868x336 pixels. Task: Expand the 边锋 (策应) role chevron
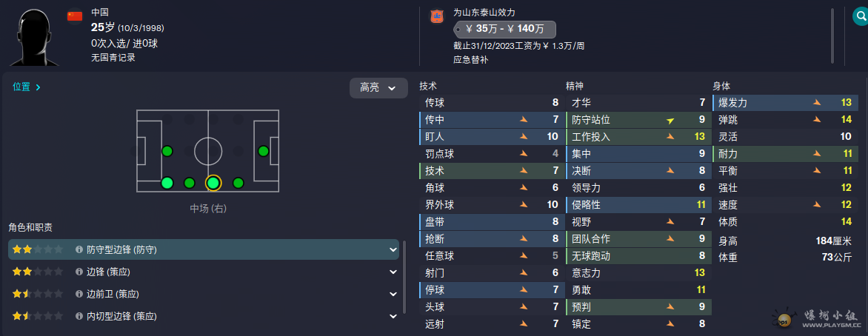click(393, 272)
